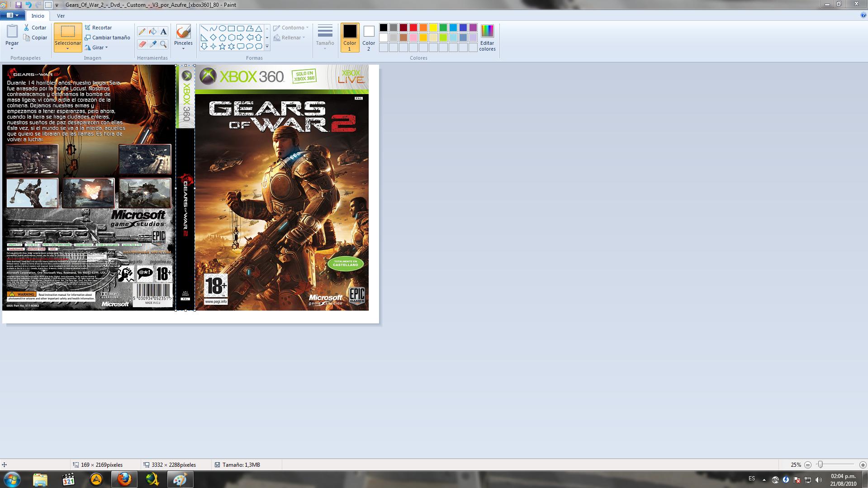Pick the green color swatch
868x488 pixels.
coord(443,28)
